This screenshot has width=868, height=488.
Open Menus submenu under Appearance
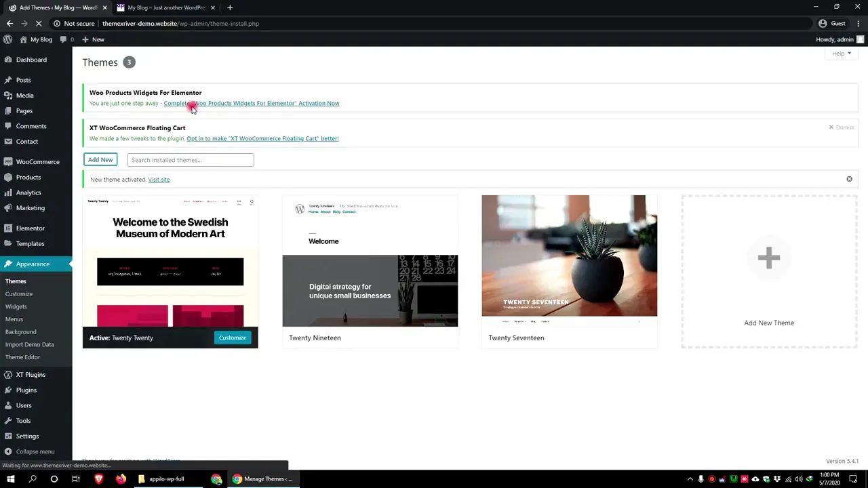14,319
